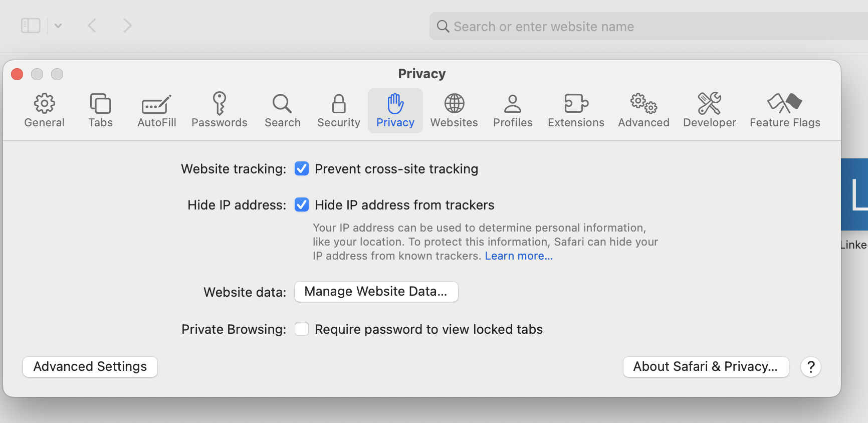Click the 'Private Browsing:' label
Image resolution: width=868 pixels, height=423 pixels.
(x=234, y=329)
